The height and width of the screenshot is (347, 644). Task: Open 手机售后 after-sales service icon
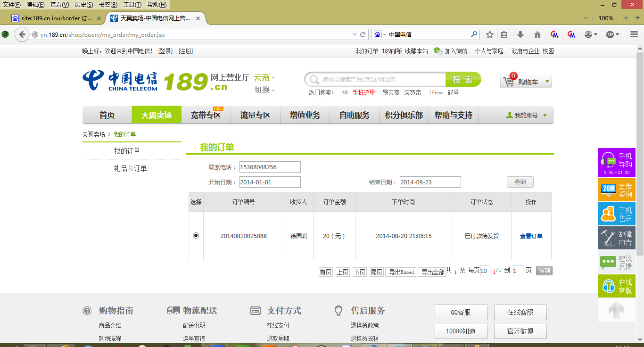pos(616,214)
